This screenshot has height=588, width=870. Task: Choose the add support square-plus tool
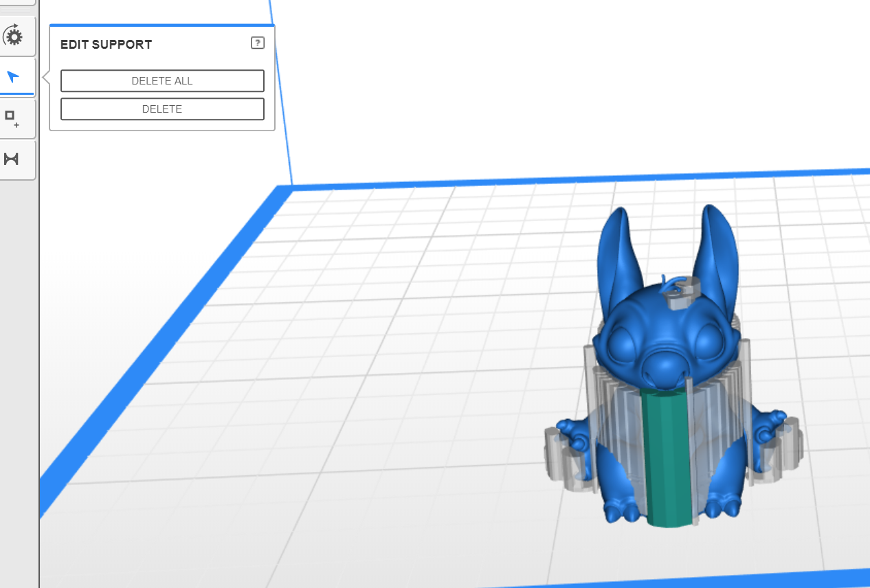tap(12, 118)
